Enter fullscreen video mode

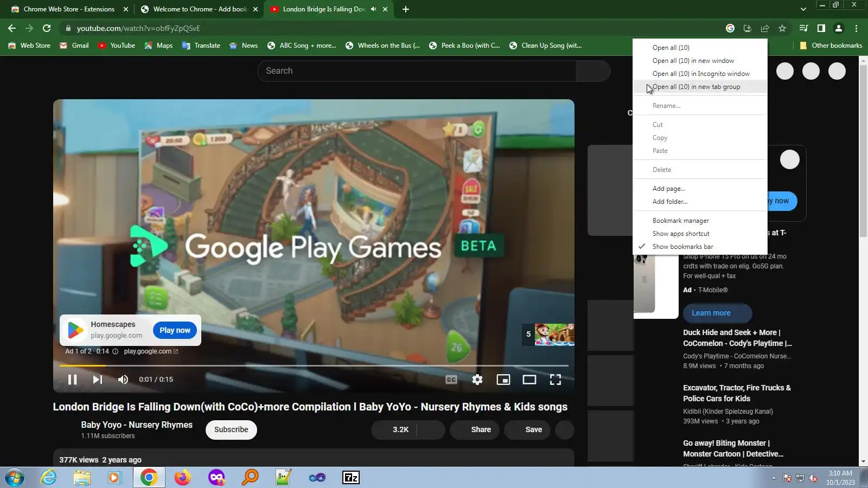[556, 380]
